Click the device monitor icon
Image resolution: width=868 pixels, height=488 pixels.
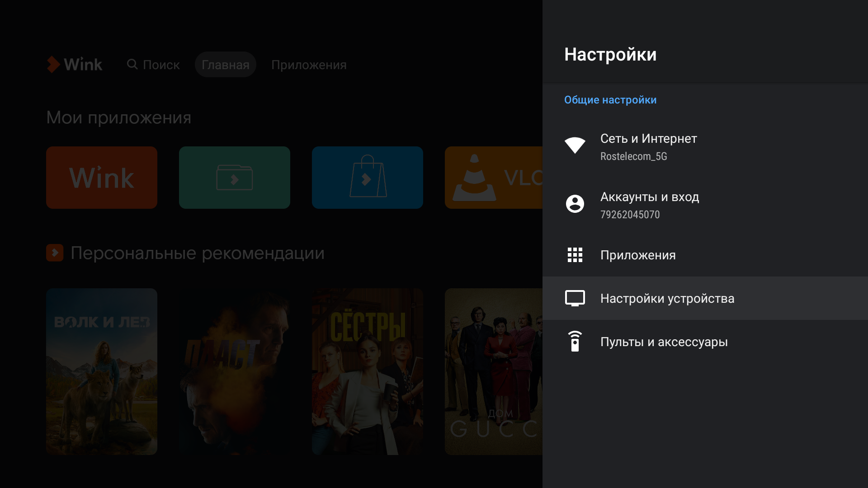pos(575,298)
